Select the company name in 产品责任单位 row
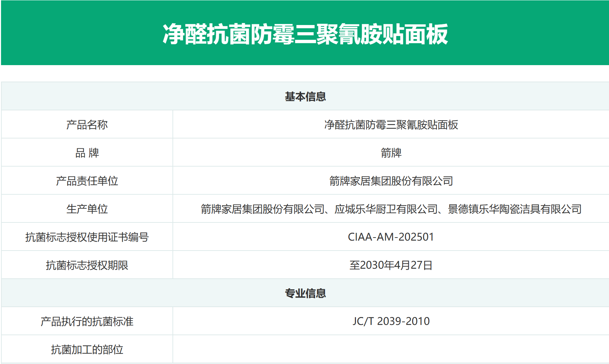Image resolution: width=609 pixels, height=364 pixels. point(391,181)
